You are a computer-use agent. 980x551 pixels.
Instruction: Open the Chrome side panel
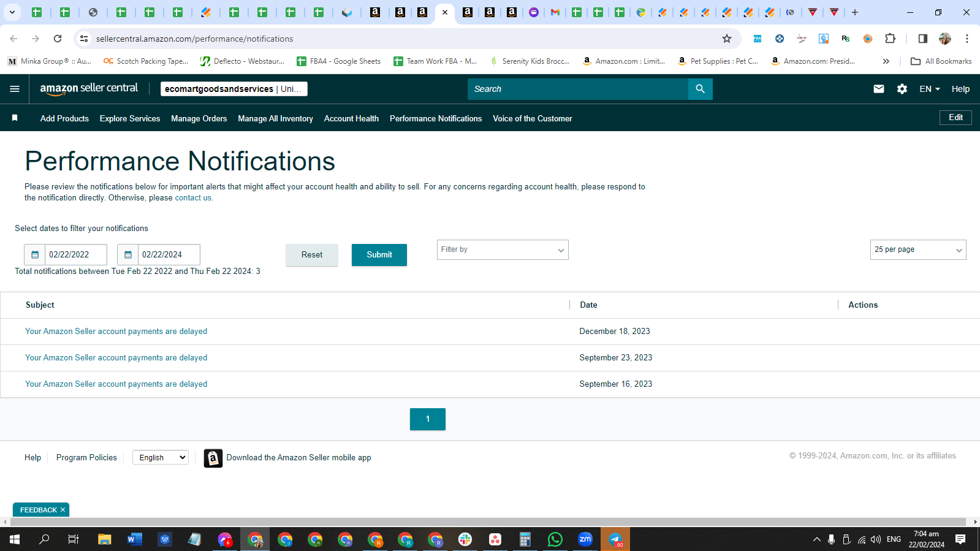click(922, 39)
